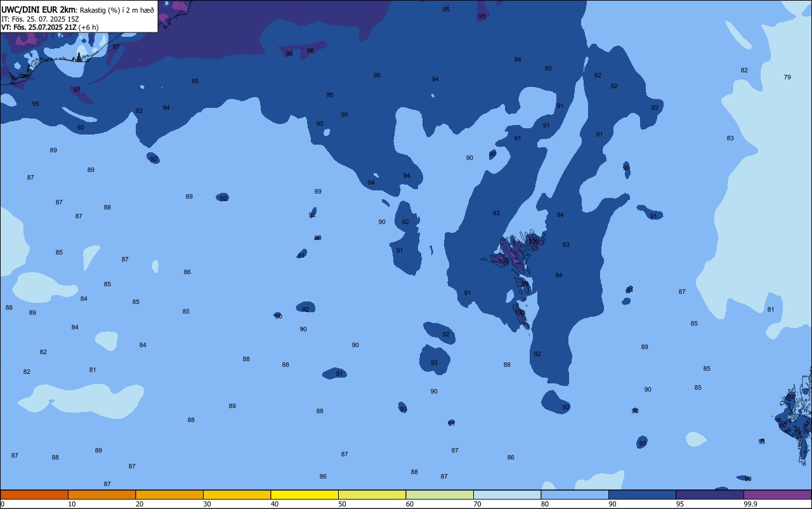Click the color scale tick label "0"

pos(2,504)
